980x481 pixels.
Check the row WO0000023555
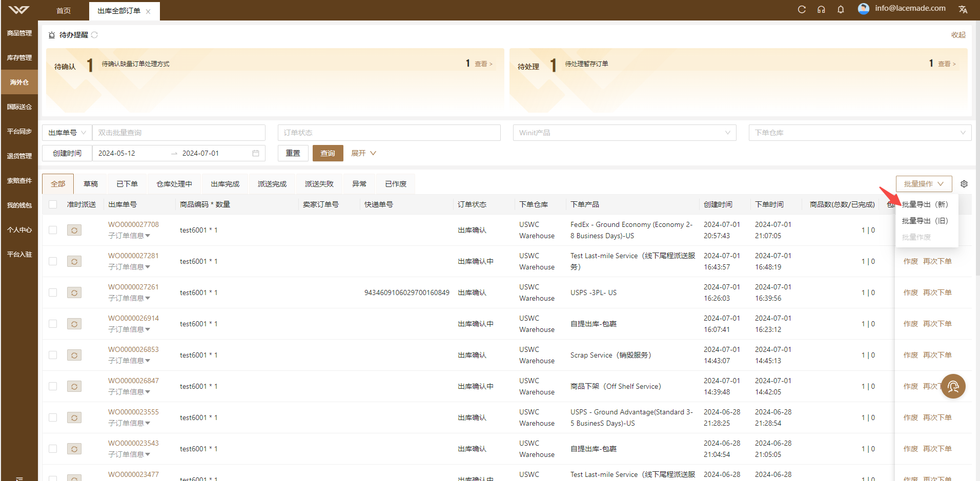click(x=53, y=417)
